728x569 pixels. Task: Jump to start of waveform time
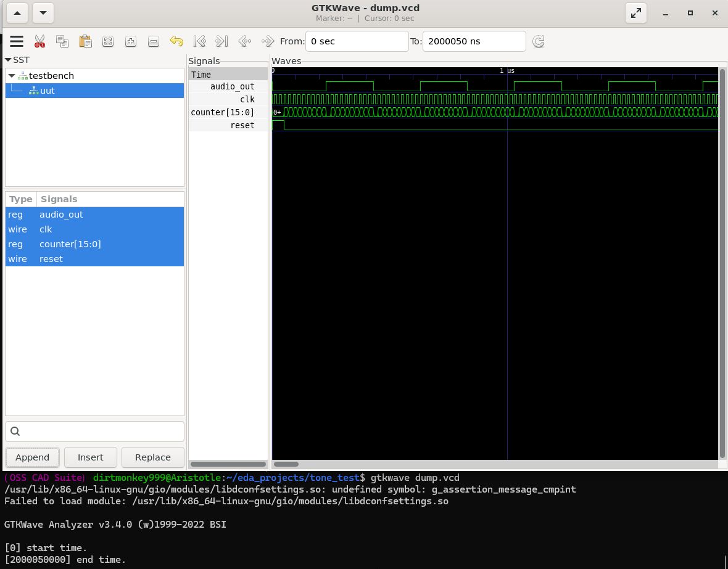point(199,41)
